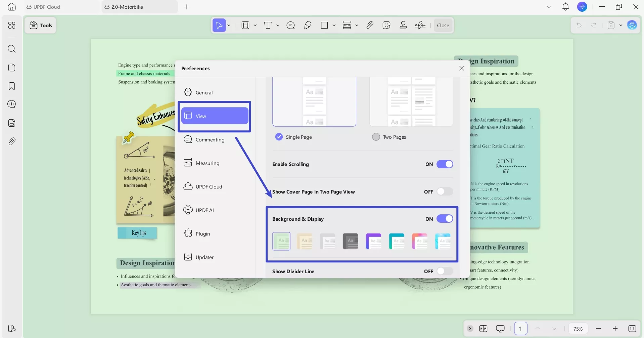Open the Commenting preferences section
The height and width of the screenshot is (338, 644).
[x=215, y=139]
